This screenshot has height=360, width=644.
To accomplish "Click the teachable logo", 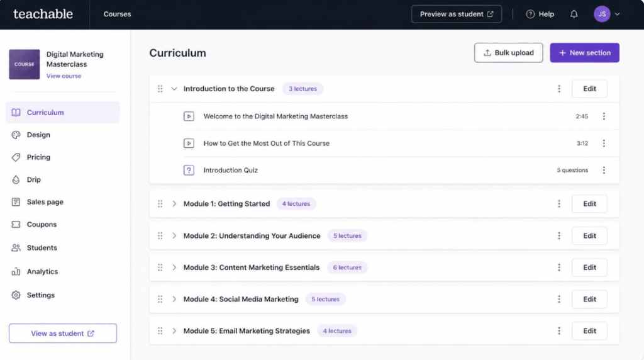I will click(x=43, y=14).
